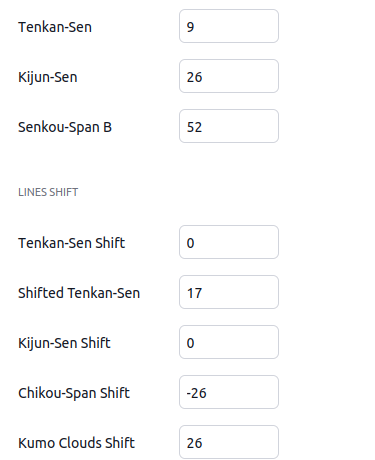
Task: Click the Chikou-Span Shift label
Action: tap(74, 393)
